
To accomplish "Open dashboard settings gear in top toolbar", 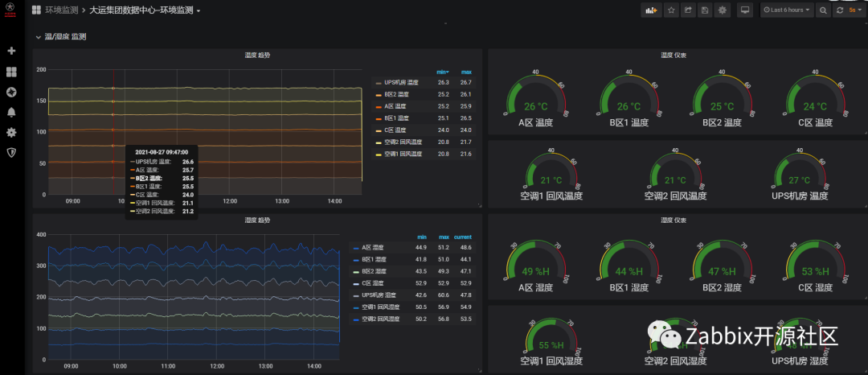I will 722,10.
